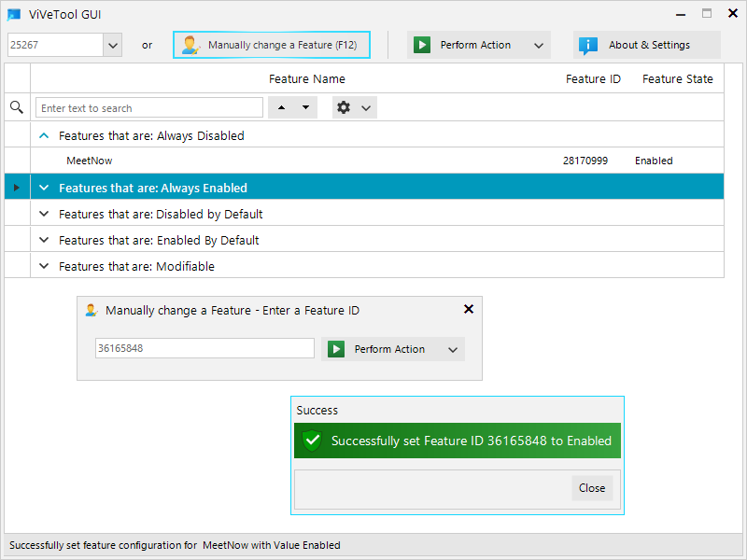Click the green play icon of top Perform Action
This screenshot has width=747, height=560.
pos(422,45)
